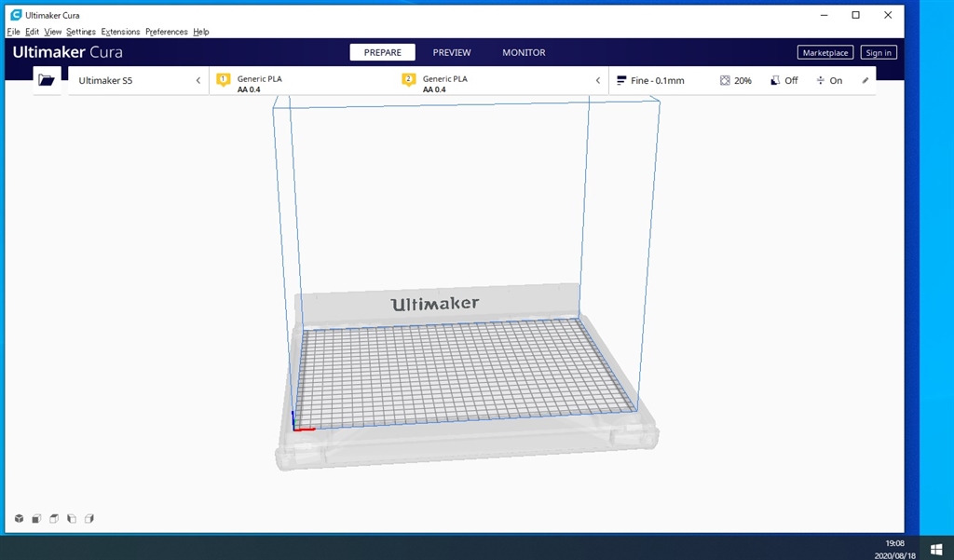
Task: Maximize the Ultimaker Cura window
Action: coord(855,15)
